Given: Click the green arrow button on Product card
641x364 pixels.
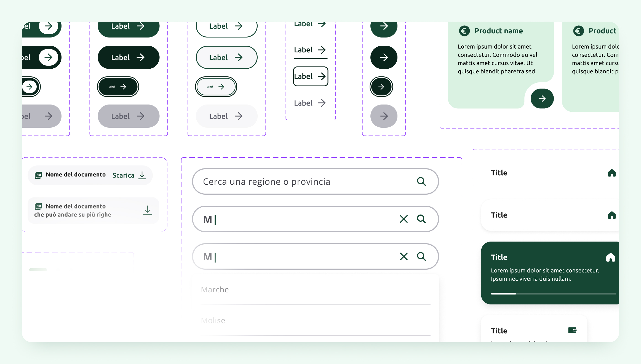Looking at the screenshot, I should (542, 99).
